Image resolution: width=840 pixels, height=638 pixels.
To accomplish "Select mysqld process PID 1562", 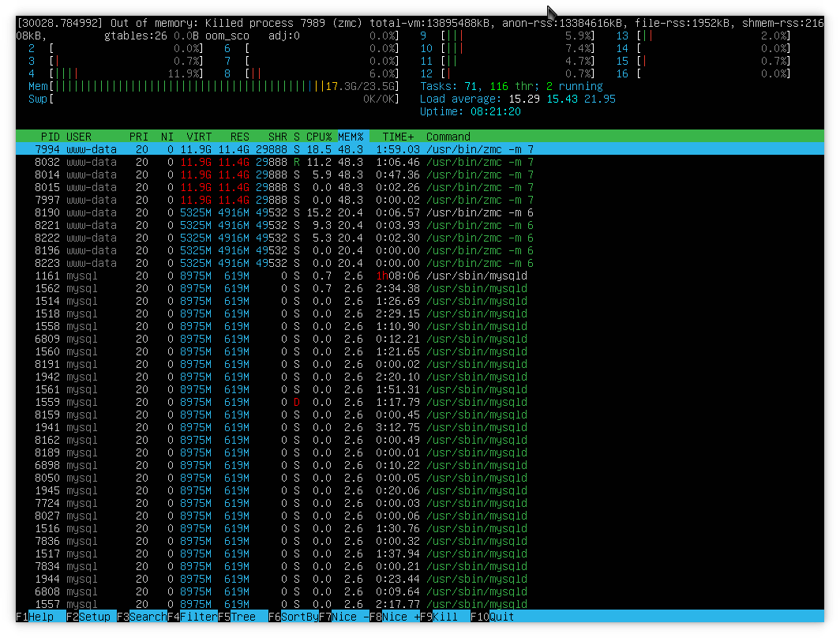I will click(420, 288).
